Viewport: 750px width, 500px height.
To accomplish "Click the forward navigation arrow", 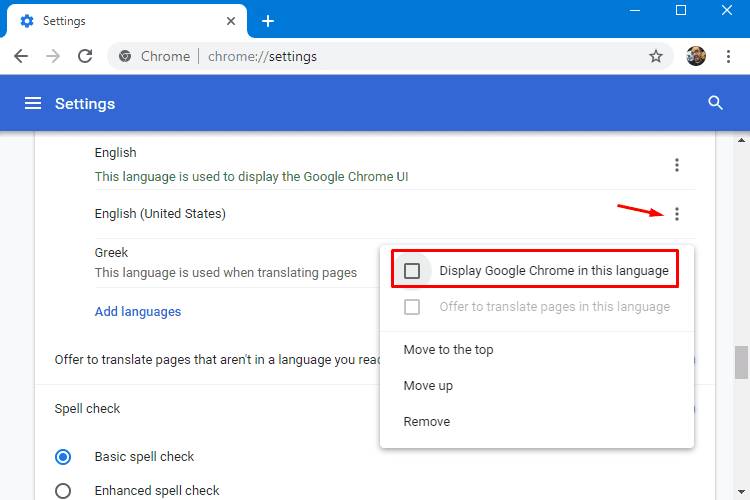I will pos(53,56).
